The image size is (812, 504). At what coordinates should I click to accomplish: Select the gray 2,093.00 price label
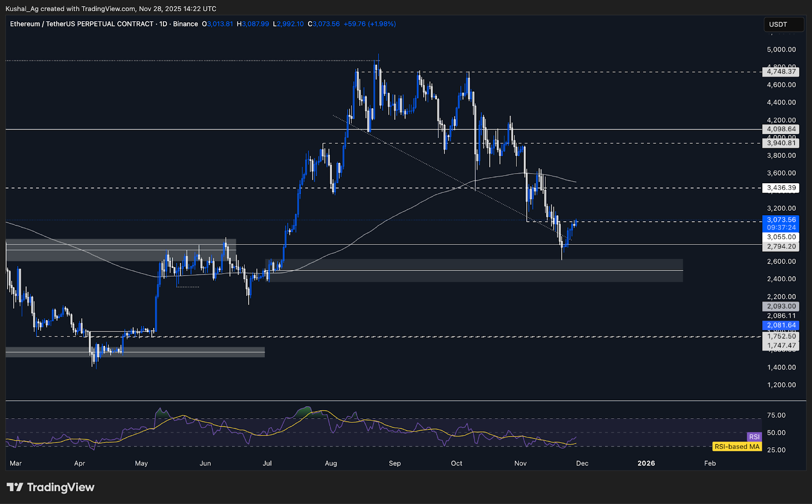pos(781,307)
